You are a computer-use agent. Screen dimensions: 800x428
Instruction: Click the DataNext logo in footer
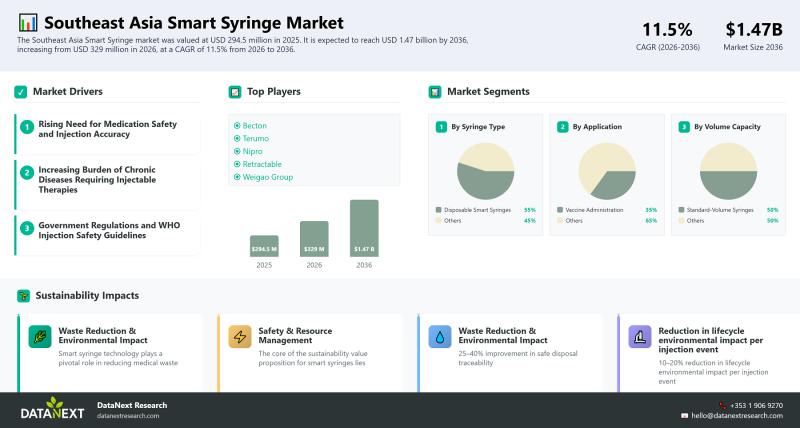[x=51, y=409]
